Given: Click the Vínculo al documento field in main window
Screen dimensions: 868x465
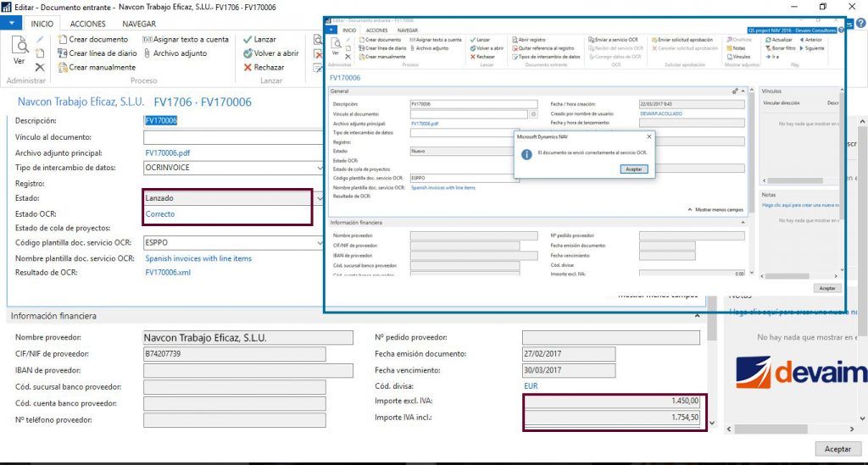Looking at the screenshot, I should pos(232,137).
